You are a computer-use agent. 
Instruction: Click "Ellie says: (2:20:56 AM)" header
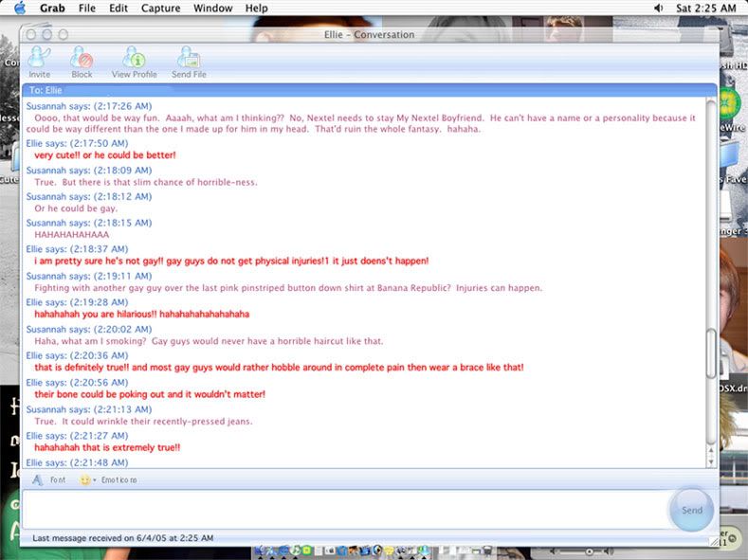[77, 383]
